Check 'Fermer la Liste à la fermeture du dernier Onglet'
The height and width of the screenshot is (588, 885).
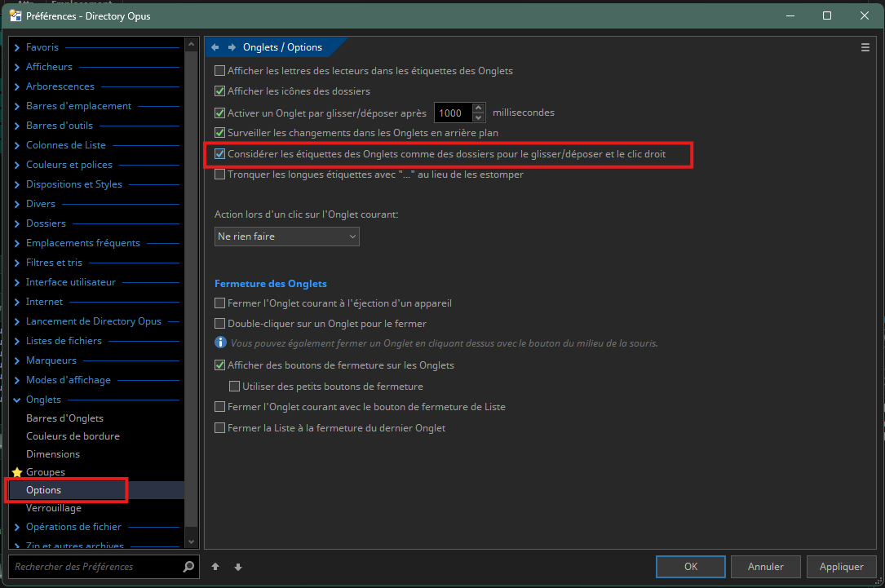220,428
